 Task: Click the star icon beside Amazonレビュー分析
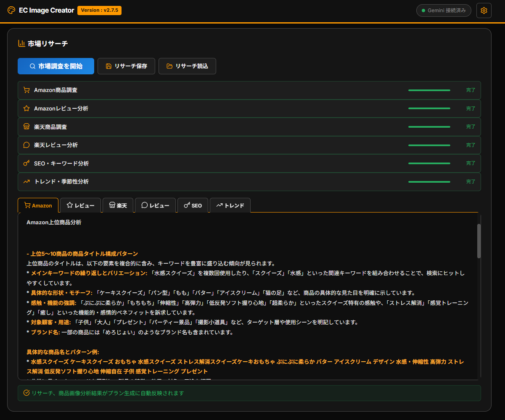27,108
